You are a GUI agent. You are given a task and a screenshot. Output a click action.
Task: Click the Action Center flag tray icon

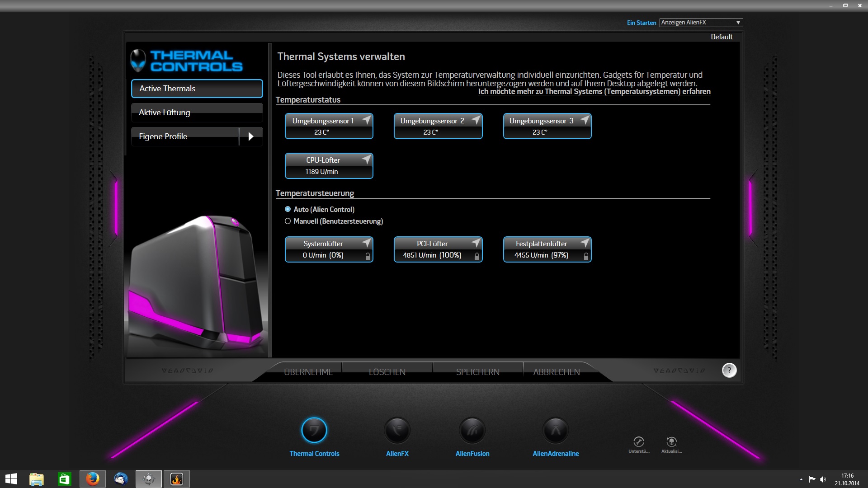[812, 479]
